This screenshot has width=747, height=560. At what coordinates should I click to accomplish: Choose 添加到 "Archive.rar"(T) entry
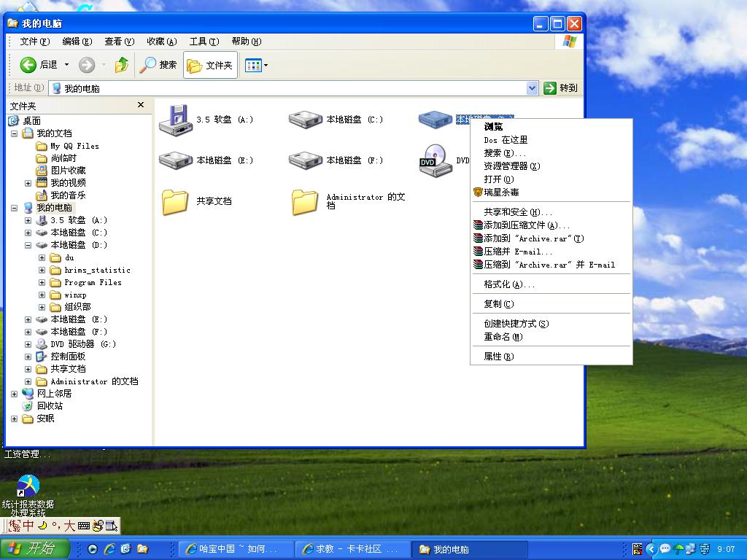(551, 238)
